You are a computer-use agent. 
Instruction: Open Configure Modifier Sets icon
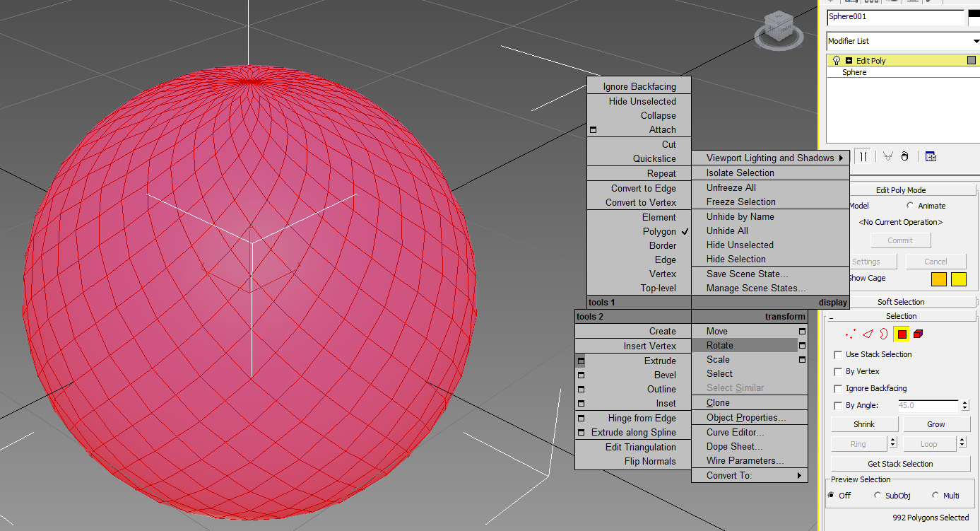pos(931,156)
